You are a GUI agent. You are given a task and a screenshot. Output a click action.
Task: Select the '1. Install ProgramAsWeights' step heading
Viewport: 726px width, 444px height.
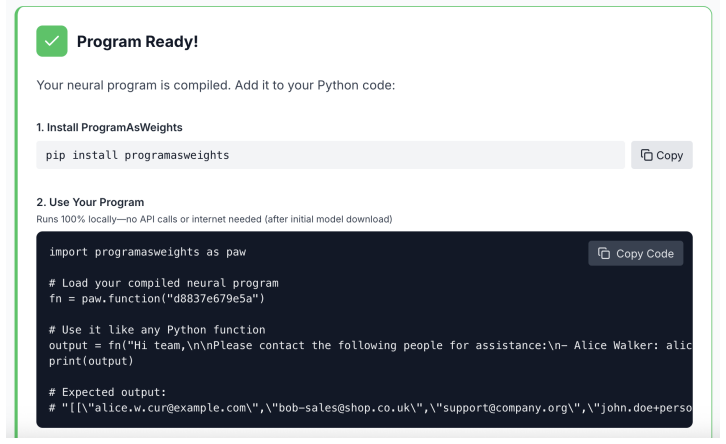[109, 127]
